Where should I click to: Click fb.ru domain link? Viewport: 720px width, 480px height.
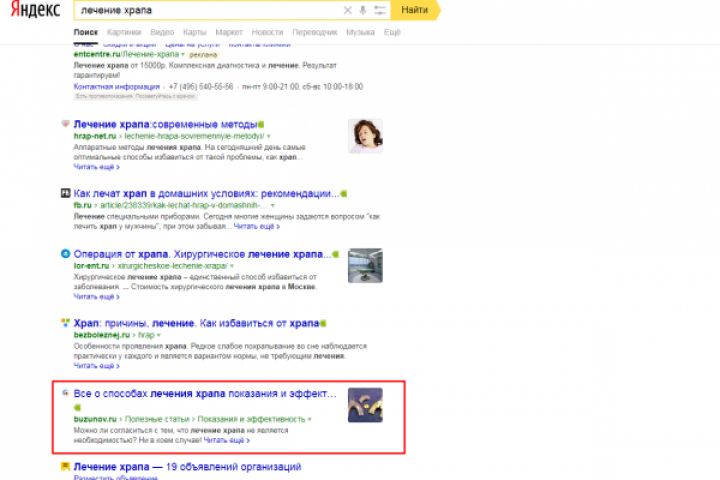point(83,205)
